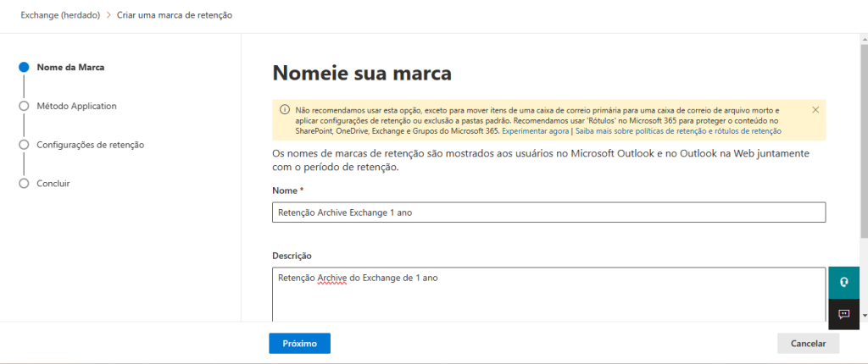Viewport: 868px width, 364px height.
Task: Click the scrollbar down arrow
Action: point(864,315)
